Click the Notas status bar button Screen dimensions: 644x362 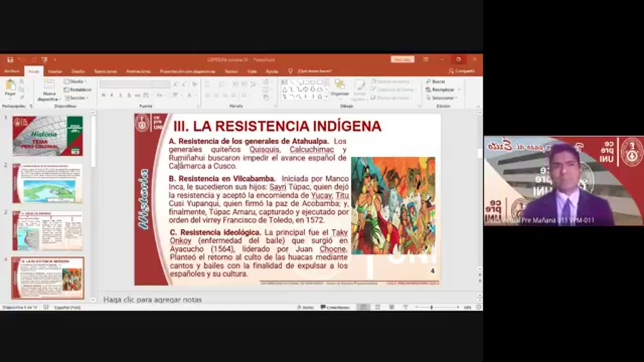click(x=305, y=307)
